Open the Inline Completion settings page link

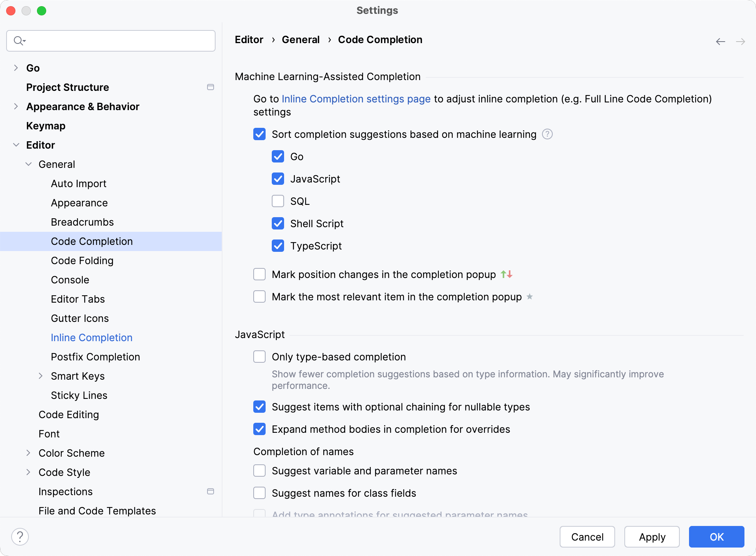[356, 99]
